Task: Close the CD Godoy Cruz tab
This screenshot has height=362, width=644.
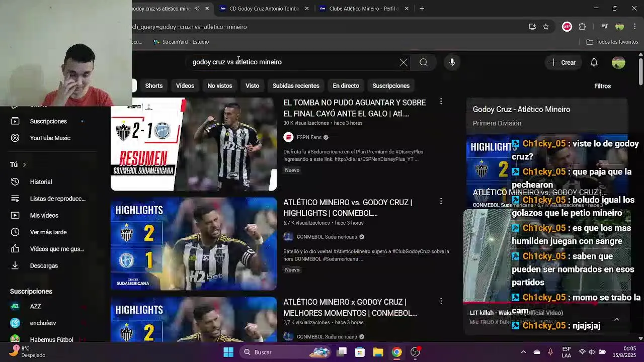Action: [x=307, y=9]
